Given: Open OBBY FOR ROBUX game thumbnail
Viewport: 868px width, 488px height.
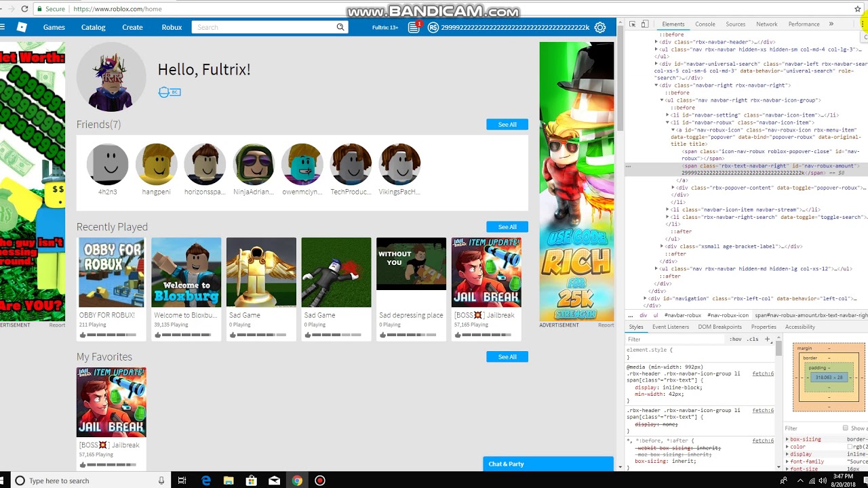Looking at the screenshot, I should [x=111, y=272].
